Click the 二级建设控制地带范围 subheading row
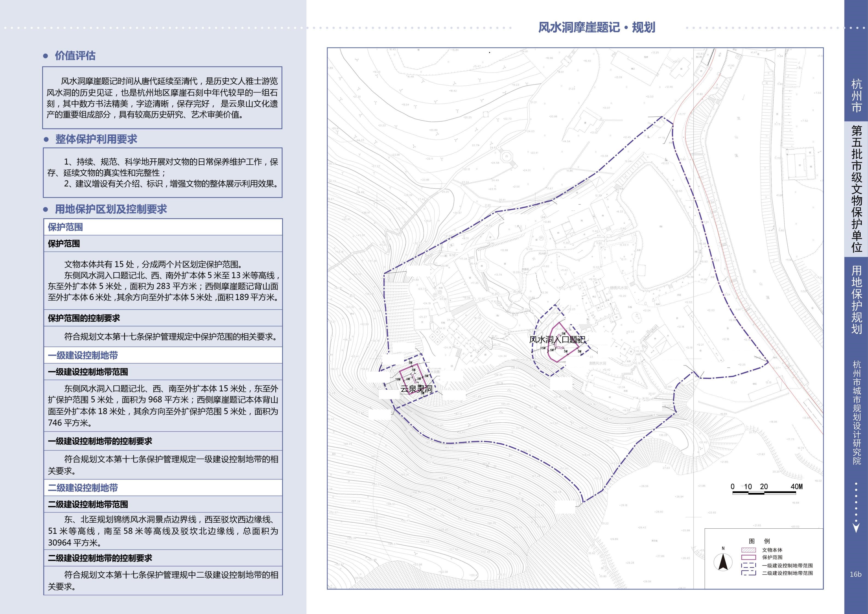The width and height of the screenshot is (868, 614). click(163, 504)
